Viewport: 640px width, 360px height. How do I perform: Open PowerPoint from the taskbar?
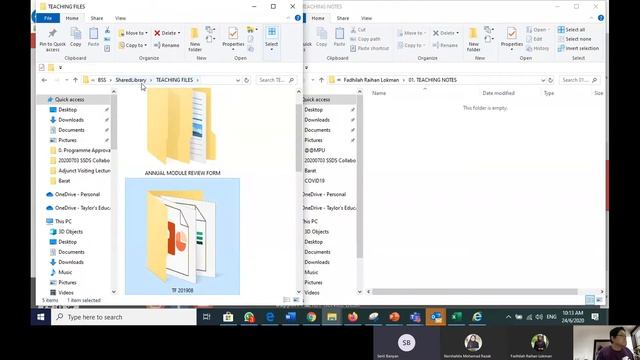[394, 317]
